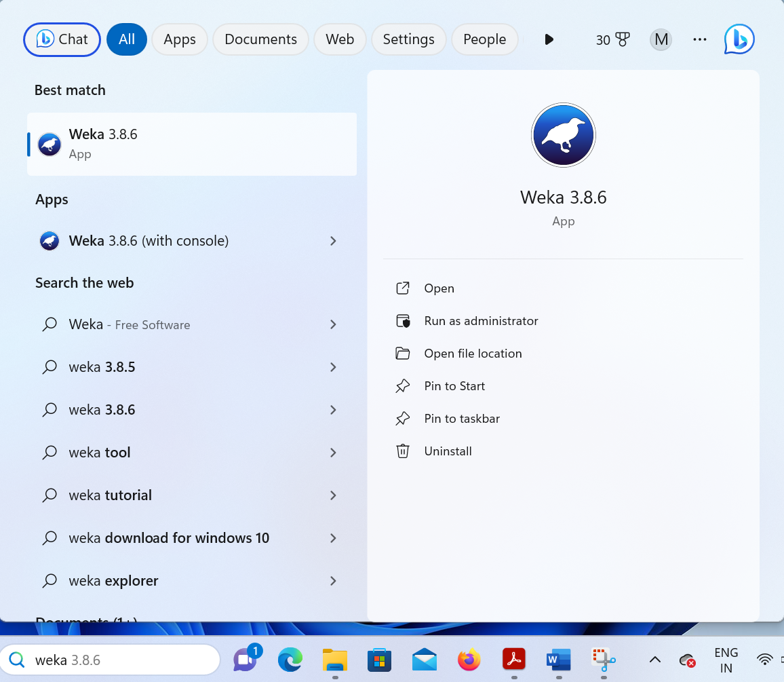Search web for weka download for windows 10
Image resolution: width=784 pixels, height=682 pixels.
click(169, 538)
